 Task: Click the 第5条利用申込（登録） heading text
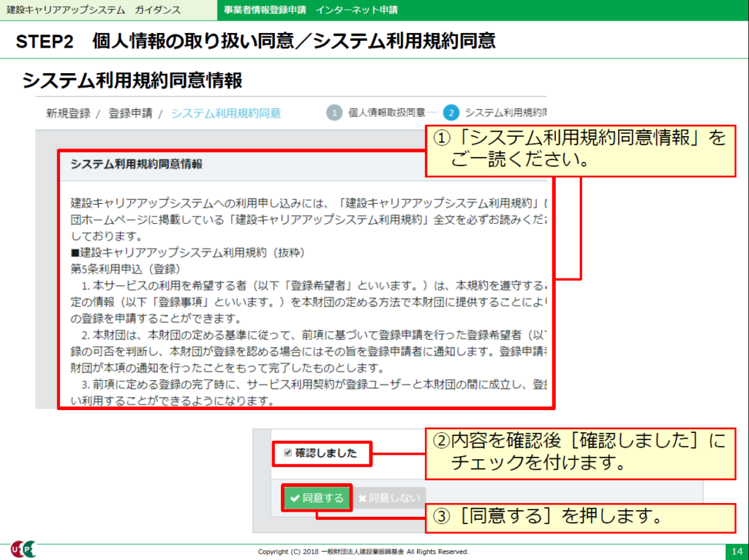(120, 268)
